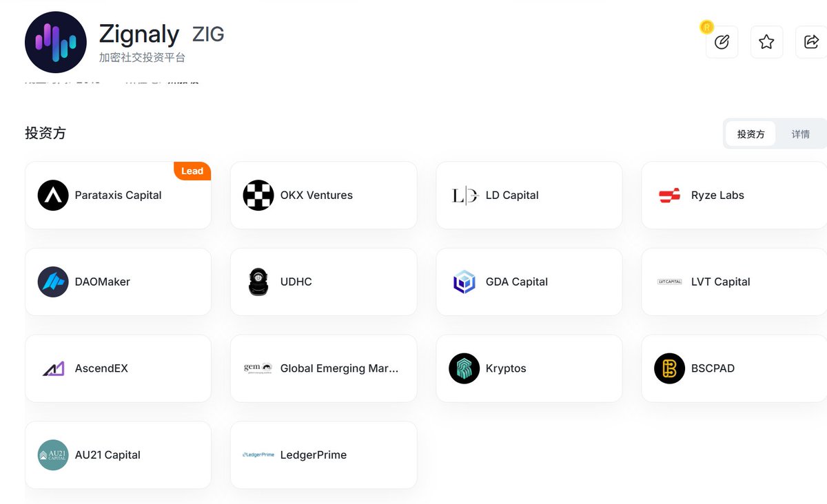Click the Parataxis Capital logo icon
827x504 pixels.
(x=53, y=196)
